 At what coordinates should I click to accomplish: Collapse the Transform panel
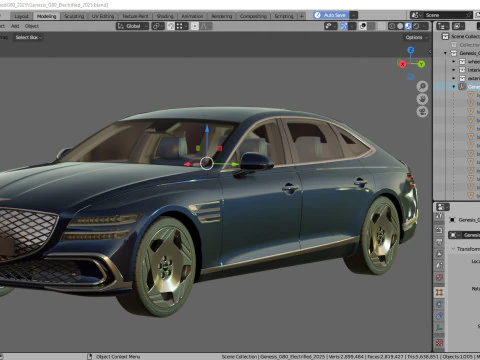point(453,249)
